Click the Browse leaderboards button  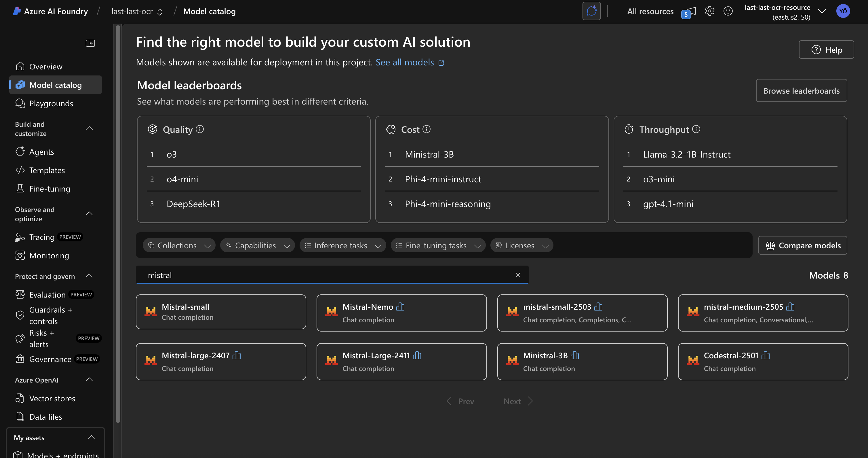tap(801, 91)
